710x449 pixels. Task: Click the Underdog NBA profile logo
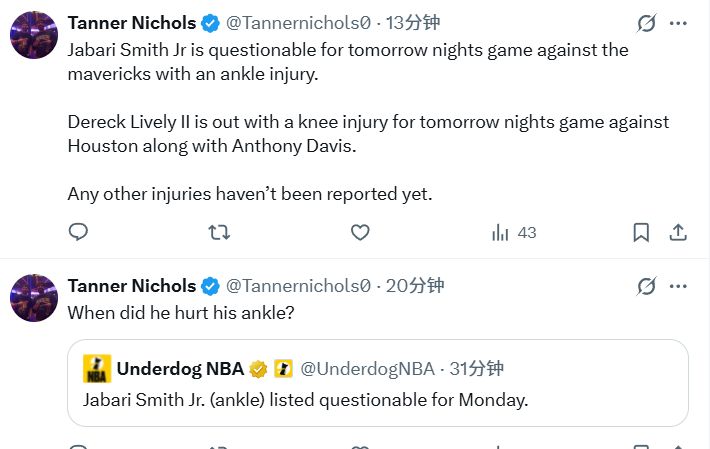click(x=96, y=369)
